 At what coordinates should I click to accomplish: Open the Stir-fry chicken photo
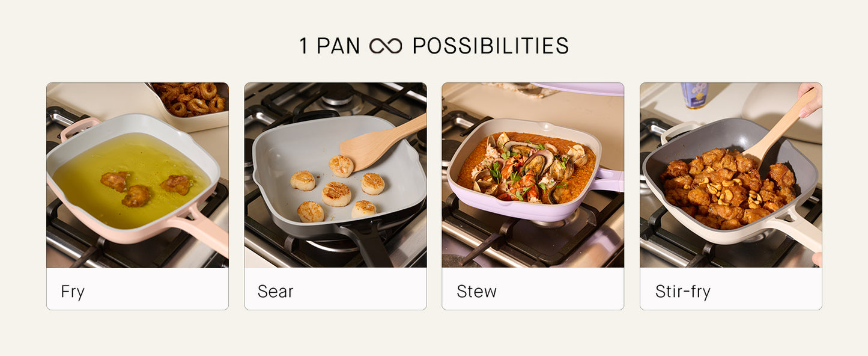point(731,175)
